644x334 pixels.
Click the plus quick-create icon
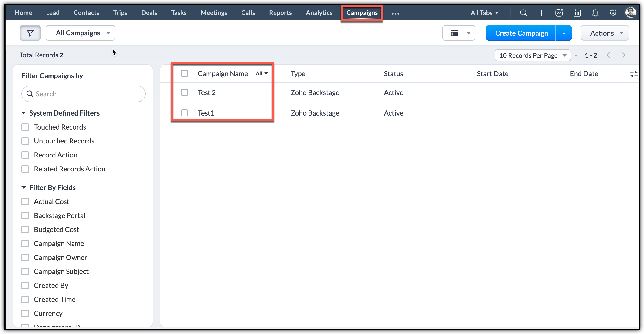coord(541,13)
